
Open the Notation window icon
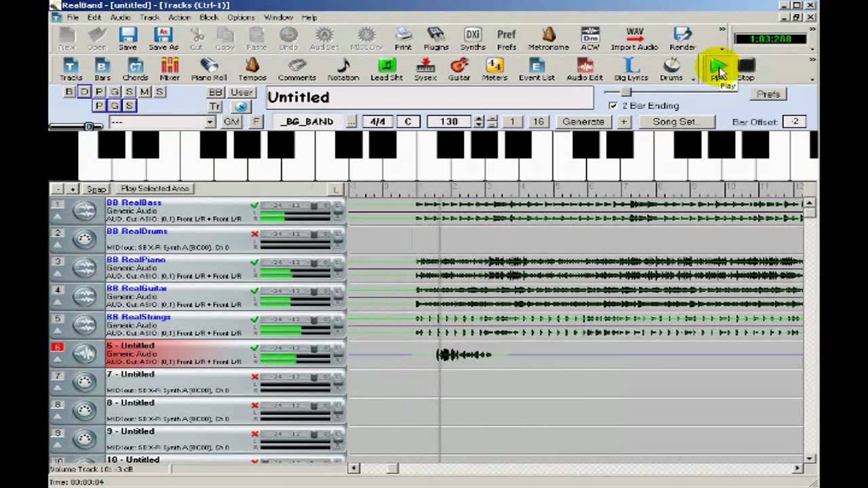click(343, 68)
